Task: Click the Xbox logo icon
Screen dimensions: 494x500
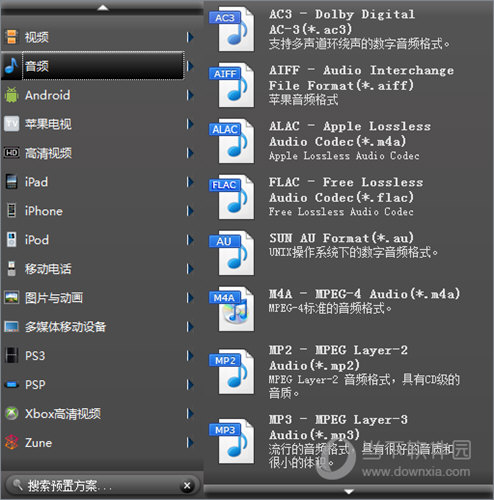Action: [x=11, y=414]
